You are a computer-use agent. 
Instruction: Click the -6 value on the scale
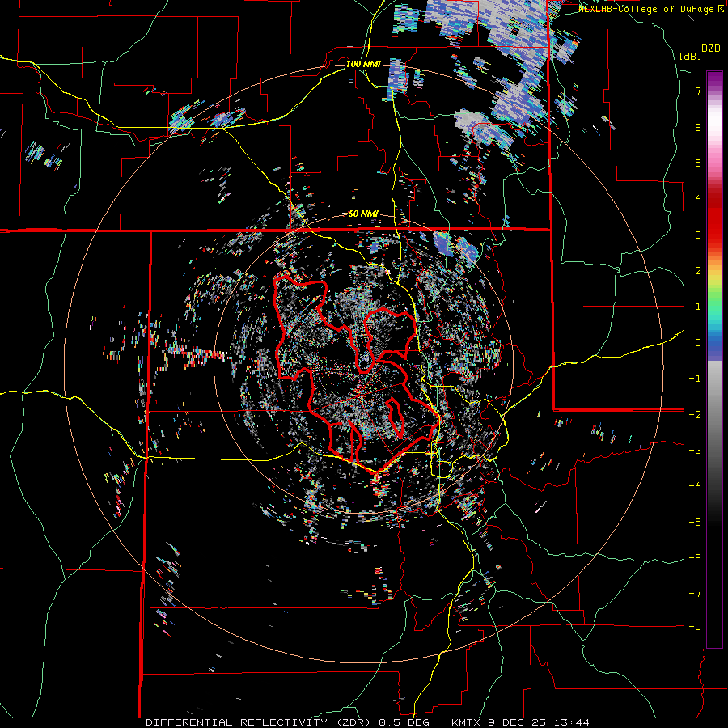[695, 558]
